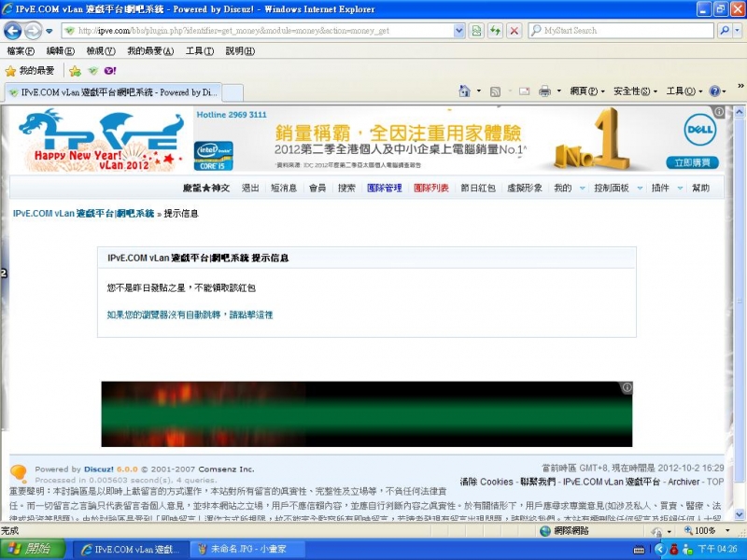Click the Home icon on the command bar
The height and width of the screenshot is (560, 747).
tap(463, 91)
